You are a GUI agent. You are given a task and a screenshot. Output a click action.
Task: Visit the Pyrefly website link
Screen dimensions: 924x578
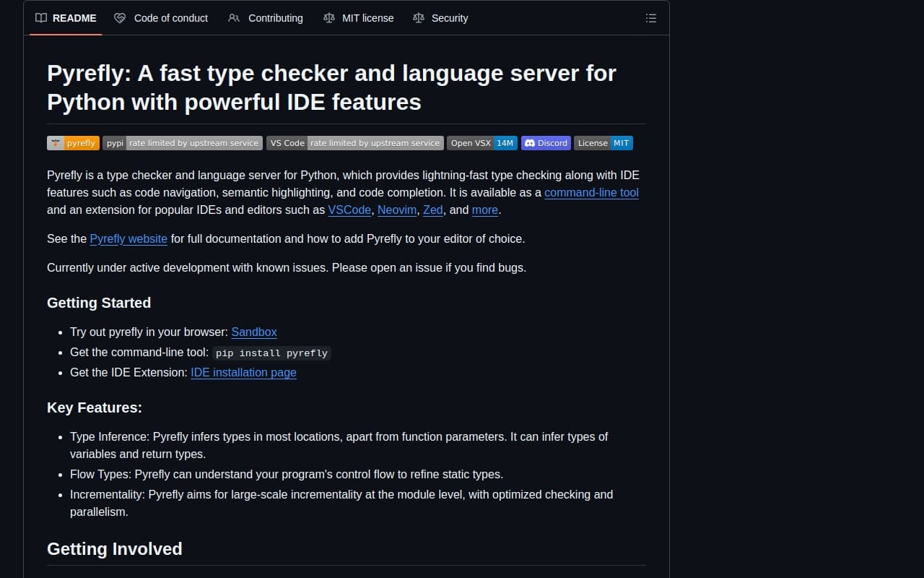click(128, 238)
